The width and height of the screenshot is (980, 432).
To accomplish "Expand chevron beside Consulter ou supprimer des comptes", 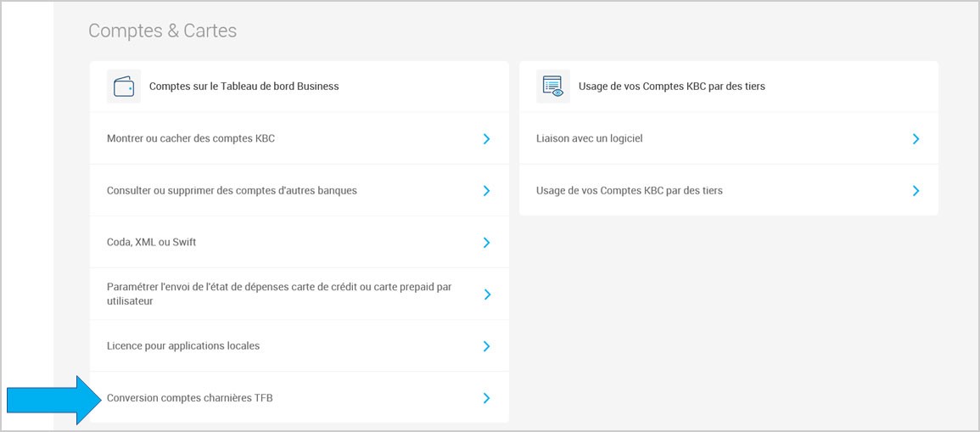I will (486, 191).
